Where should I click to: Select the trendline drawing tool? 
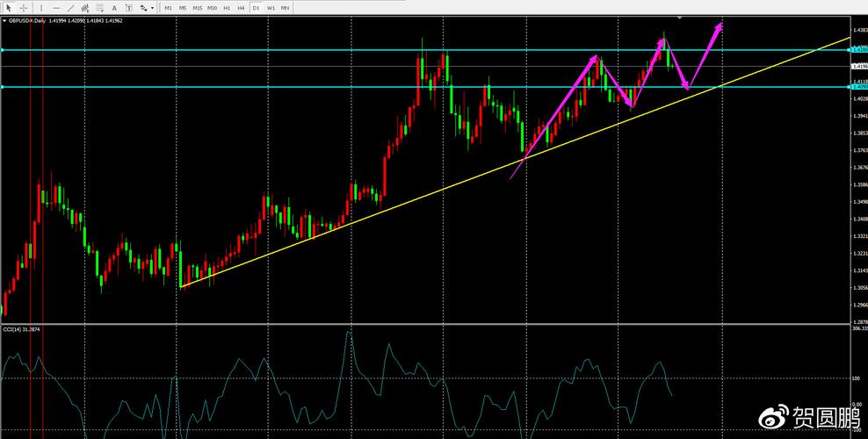click(70, 8)
